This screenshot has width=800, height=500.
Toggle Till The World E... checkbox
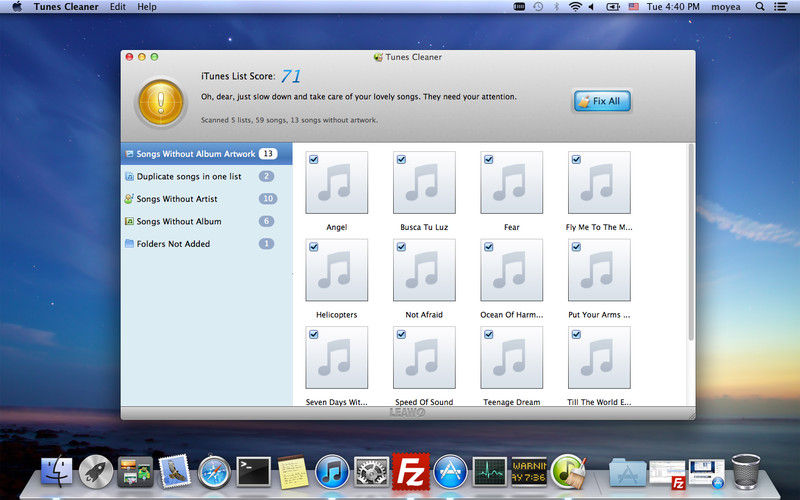pos(577,335)
